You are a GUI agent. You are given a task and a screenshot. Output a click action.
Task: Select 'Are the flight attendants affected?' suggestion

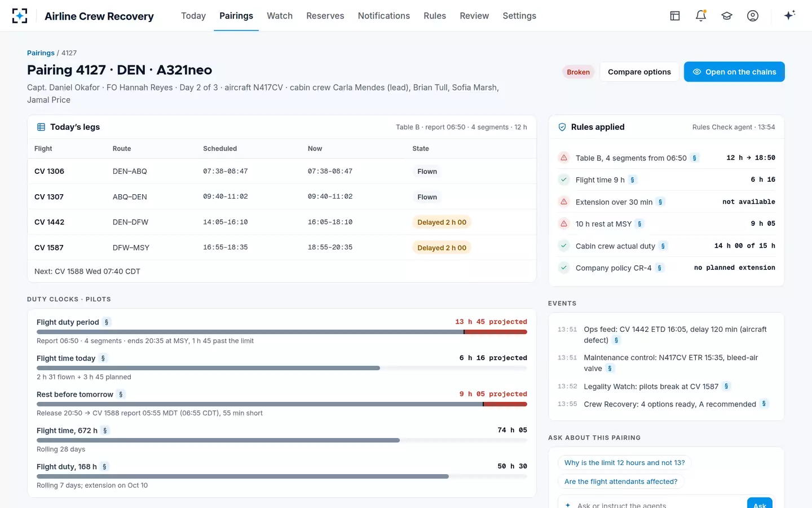click(621, 481)
